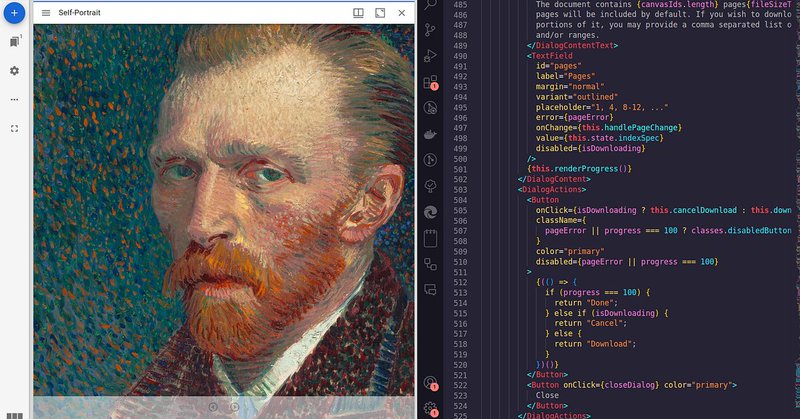Go to next canvas arrow
This screenshot has height=419, width=800.
235,407
